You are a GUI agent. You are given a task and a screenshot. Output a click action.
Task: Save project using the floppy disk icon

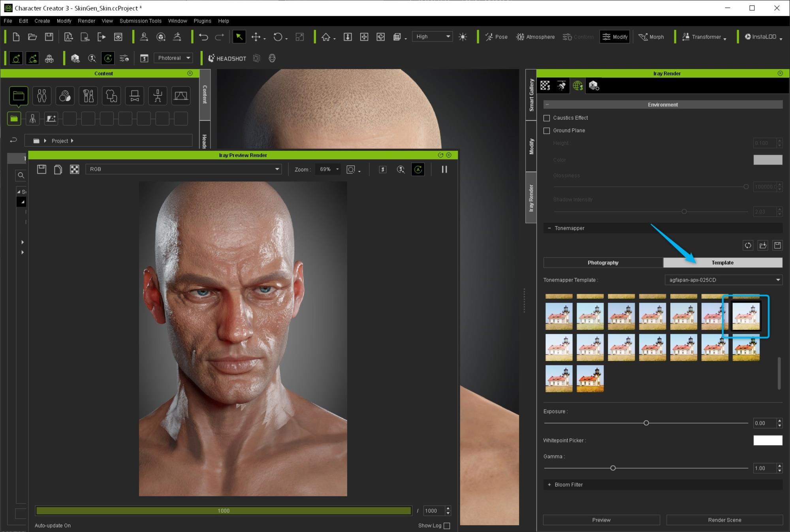49,37
